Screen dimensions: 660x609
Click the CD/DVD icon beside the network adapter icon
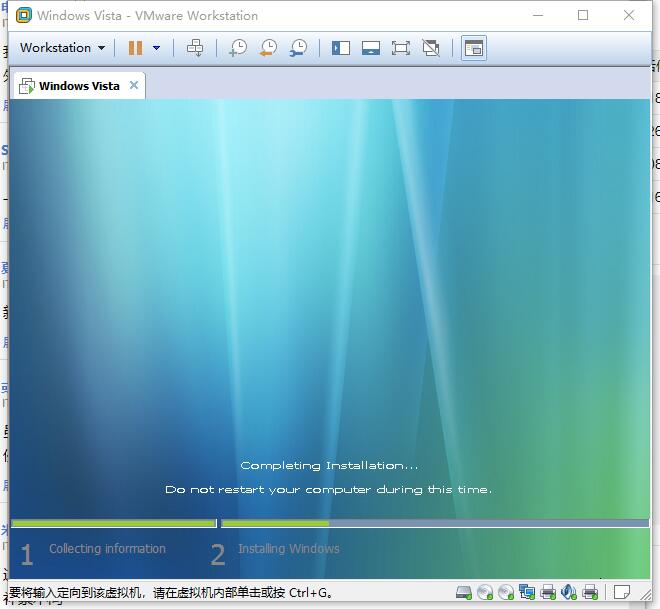click(506, 592)
